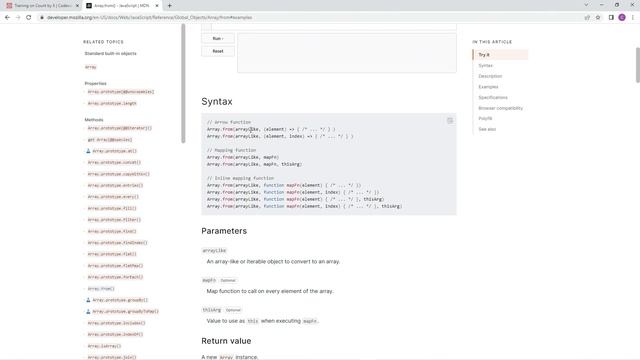The height and width of the screenshot is (360, 640).
Task: Open Array.prototype.every() sidebar link
Action: pos(113,197)
